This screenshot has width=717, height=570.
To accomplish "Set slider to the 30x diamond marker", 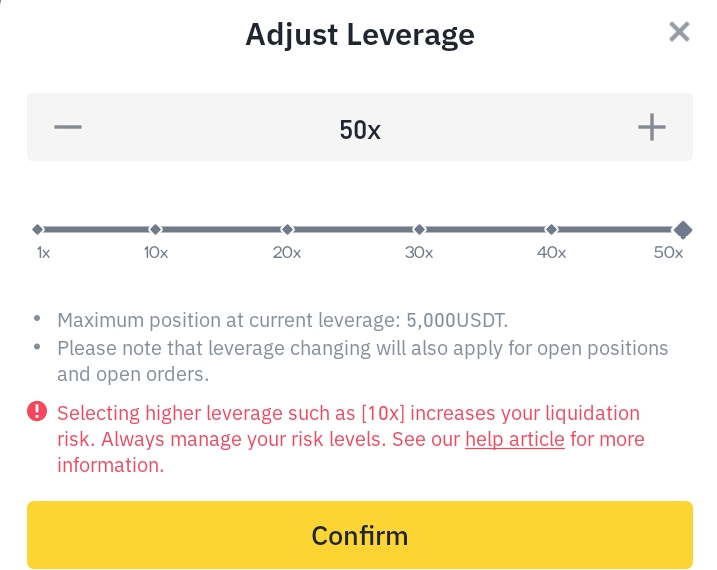I will click(x=419, y=229).
